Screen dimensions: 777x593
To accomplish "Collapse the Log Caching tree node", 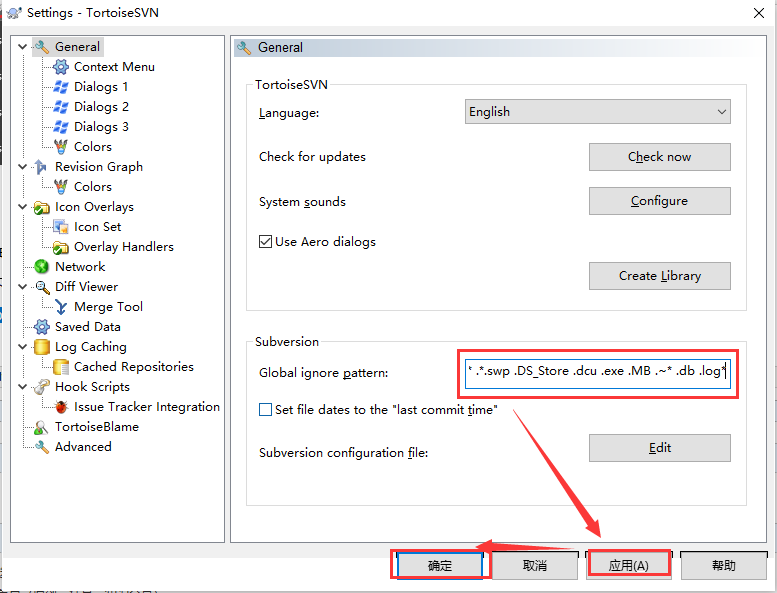I will (22, 347).
